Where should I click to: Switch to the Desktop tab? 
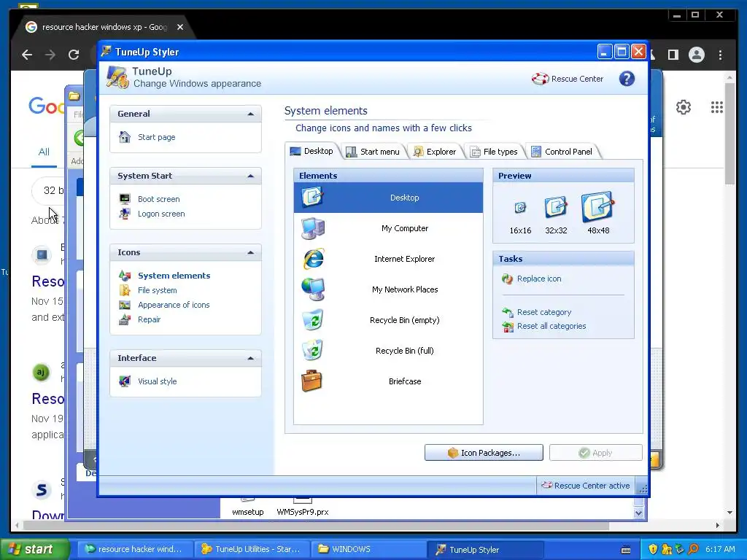(312, 151)
